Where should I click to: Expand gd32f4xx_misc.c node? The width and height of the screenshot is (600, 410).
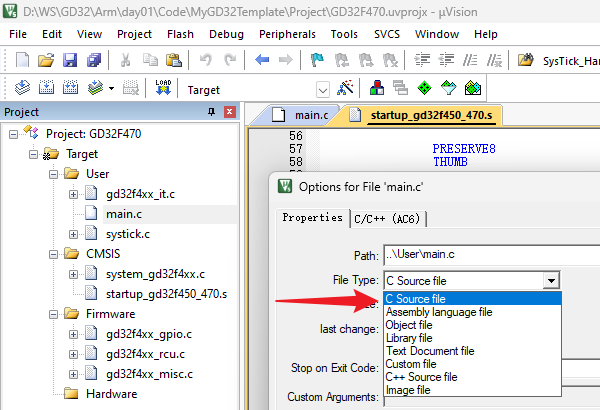[73, 374]
